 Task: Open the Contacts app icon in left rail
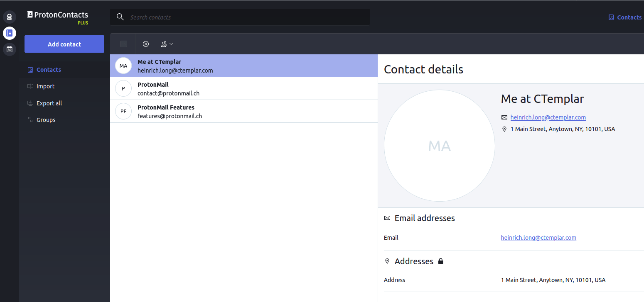[x=9, y=33]
